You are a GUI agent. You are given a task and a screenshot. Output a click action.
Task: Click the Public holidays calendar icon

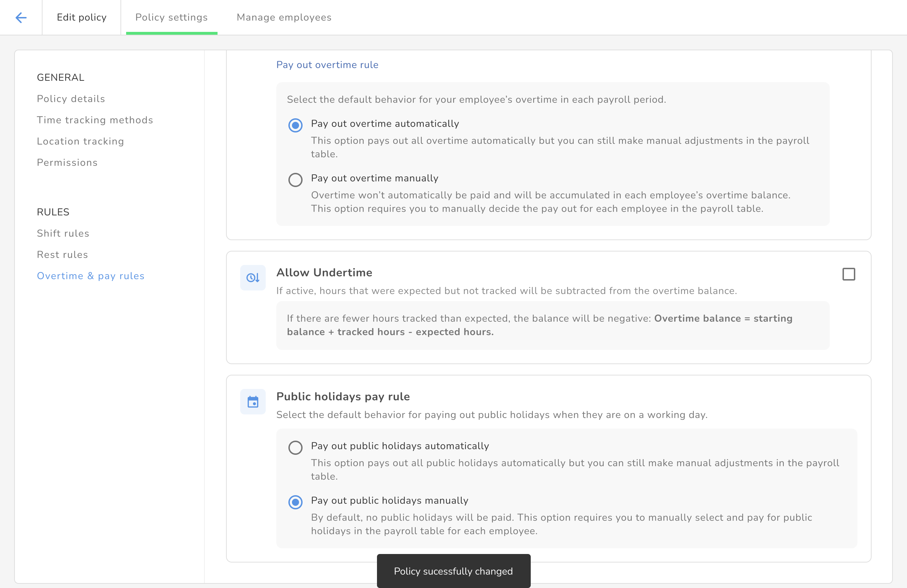point(253,402)
